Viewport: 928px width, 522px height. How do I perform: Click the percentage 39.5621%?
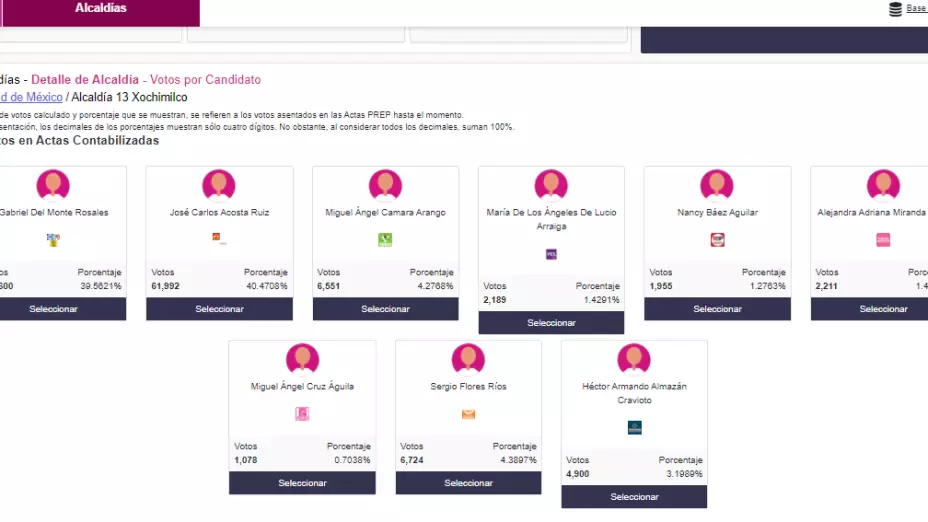pos(101,286)
